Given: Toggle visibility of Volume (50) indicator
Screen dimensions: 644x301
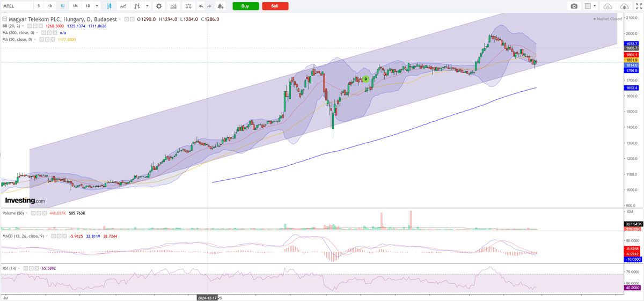Looking at the screenshot, I should click(x=33, y=213).
